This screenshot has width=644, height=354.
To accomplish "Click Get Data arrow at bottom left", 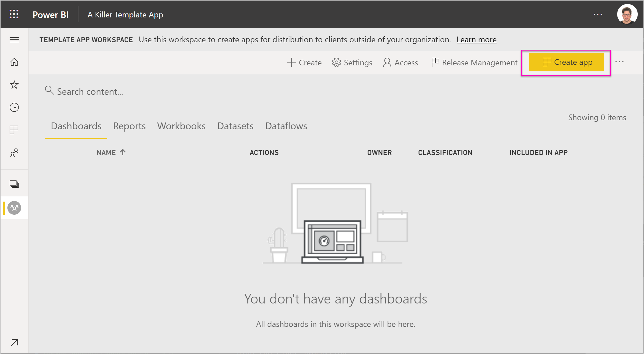I will [x=15, y=342].
